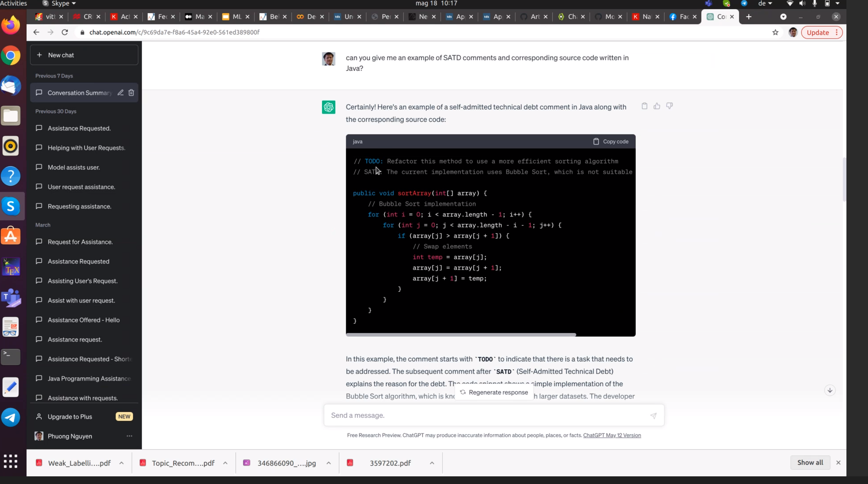Viewport: 868px width, 484px height.
Task: Open the Chrome profile avatar
Action: [x=793, y=32]
